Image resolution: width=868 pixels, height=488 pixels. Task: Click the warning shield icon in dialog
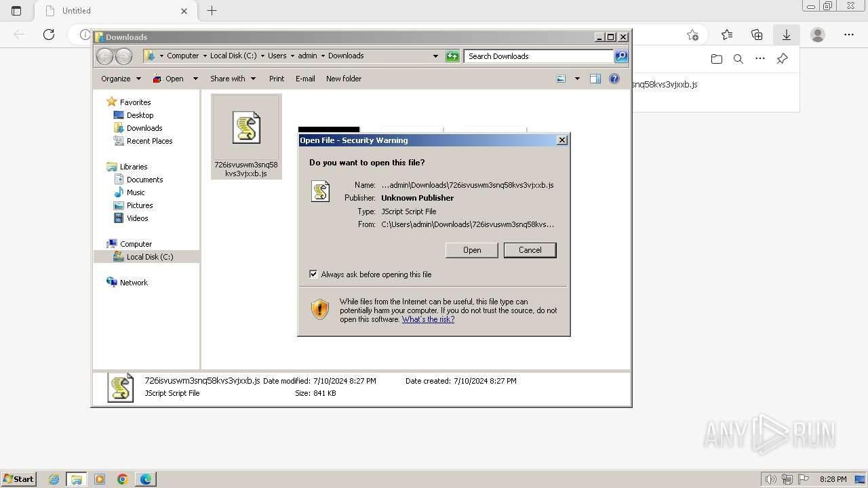320,310
